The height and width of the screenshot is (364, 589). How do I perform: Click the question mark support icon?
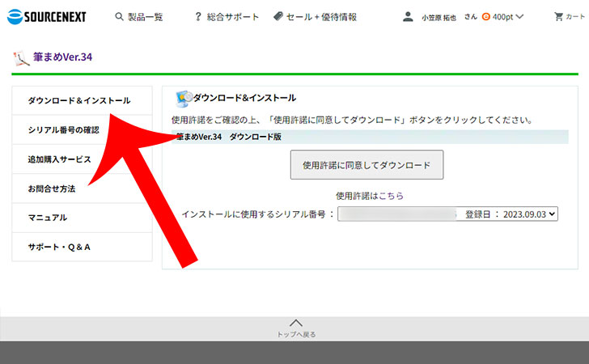point(198,17)
